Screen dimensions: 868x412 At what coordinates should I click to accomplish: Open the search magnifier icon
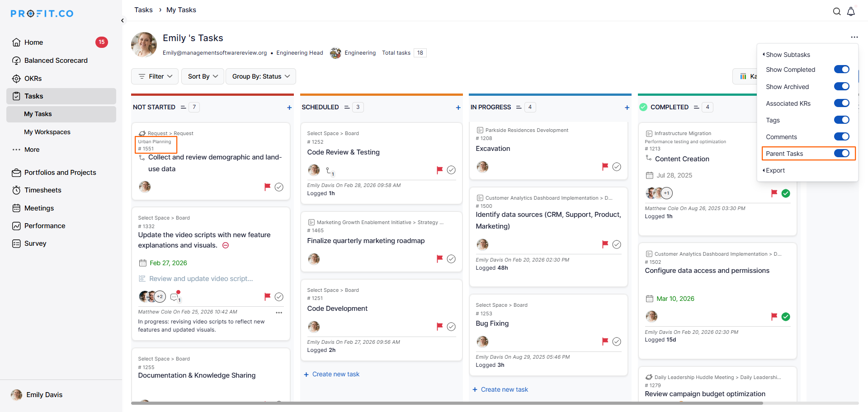coord(837,12)
